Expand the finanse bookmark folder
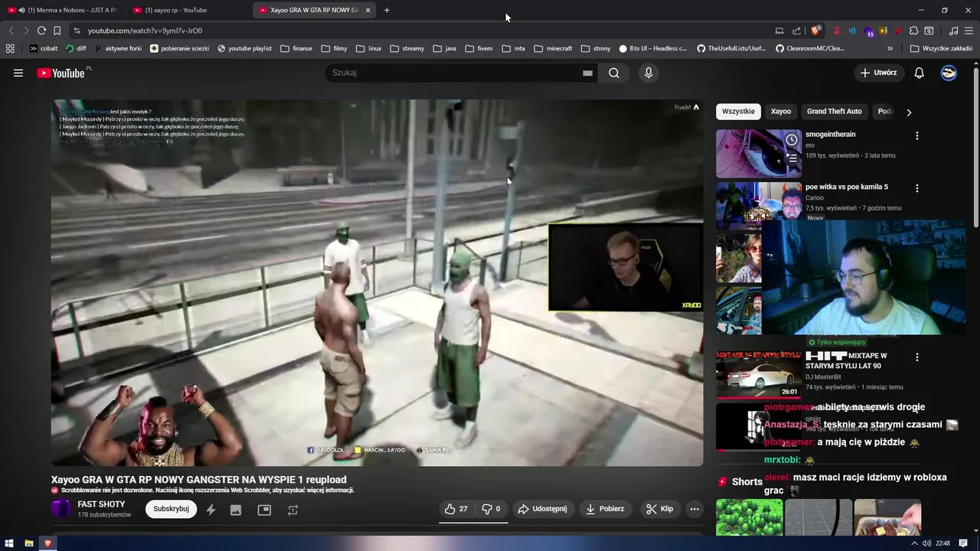The image size is (980, 551). tap(296, 48)
